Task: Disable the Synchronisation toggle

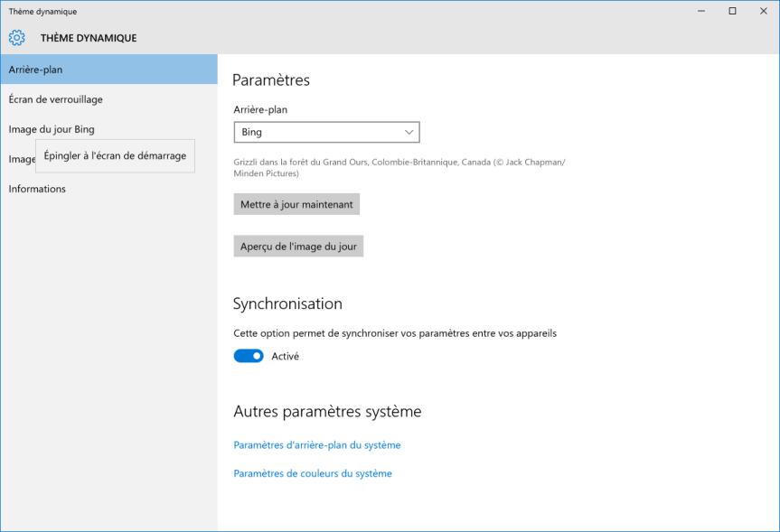Action: [x=249, y=356]
